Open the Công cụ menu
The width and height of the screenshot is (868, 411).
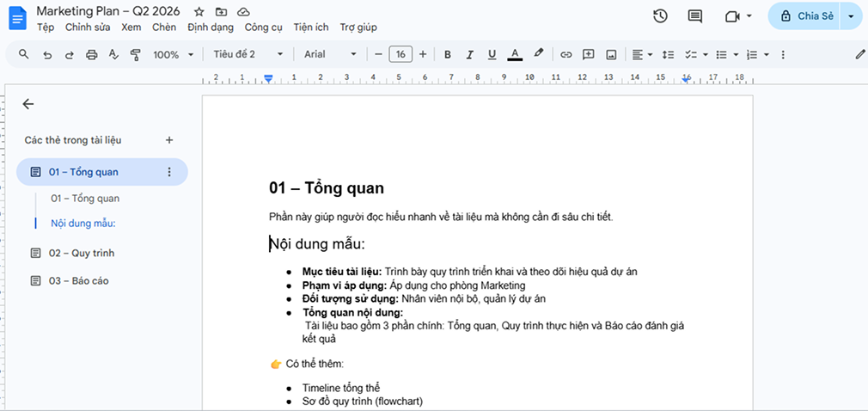pyautogui.click(x=264, y=28)
